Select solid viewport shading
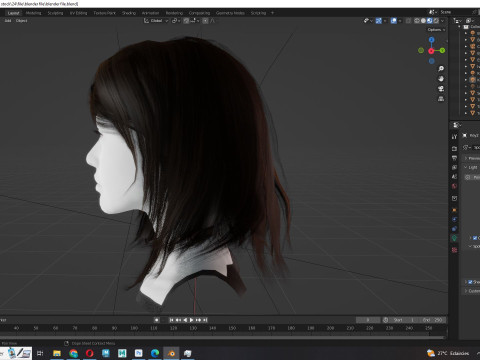The width and height of the screenshot is (480, 360). (x=423, y=21)
